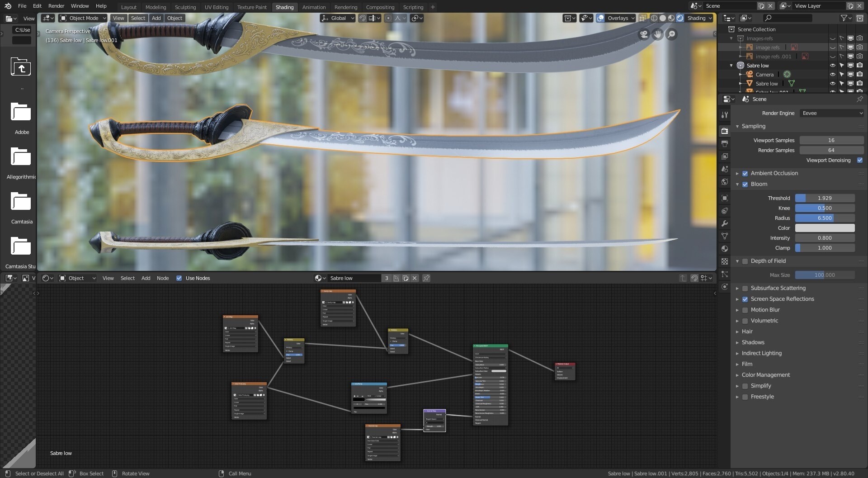Collapse the Images-refs collection
Screen dimensions: 868x478
tap(731, 38)
